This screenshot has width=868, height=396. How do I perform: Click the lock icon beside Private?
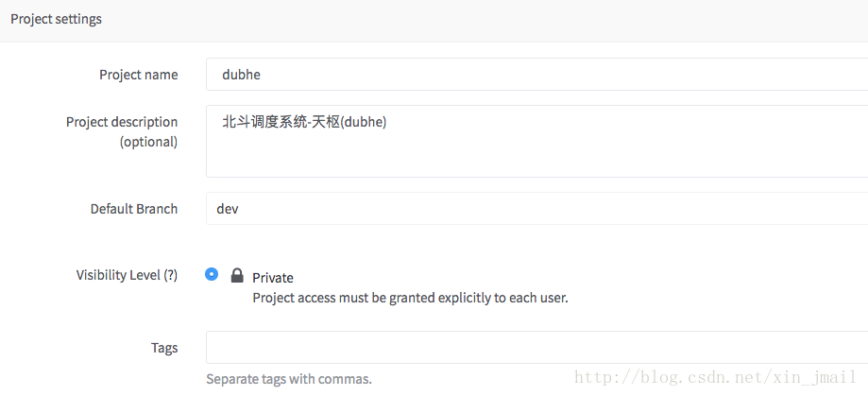(237, 276)
